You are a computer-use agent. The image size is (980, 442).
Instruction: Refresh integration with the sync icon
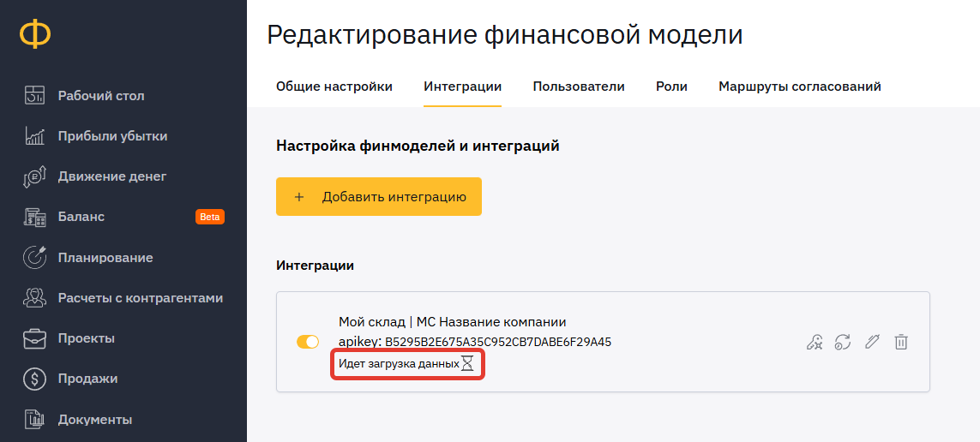click(x=843, y=342)
